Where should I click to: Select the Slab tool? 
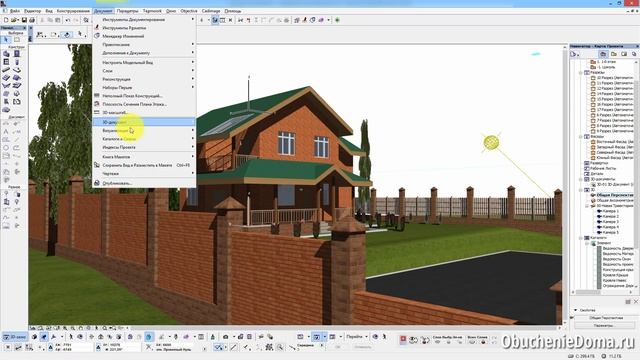click(x=17, y=70)
